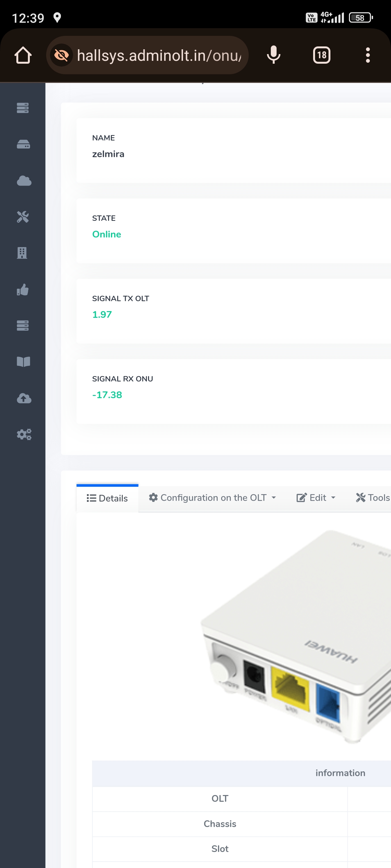Open the wrench and screwdriver sidebar icon
Viewport: 391px width, 868px height.
pyautogui.click(x=23, y=217)
